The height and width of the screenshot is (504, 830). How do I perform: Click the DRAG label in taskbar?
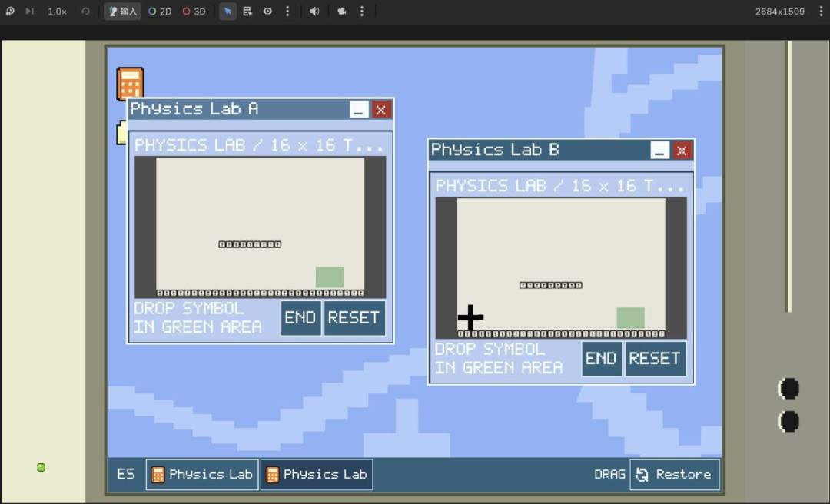[609, 474]
